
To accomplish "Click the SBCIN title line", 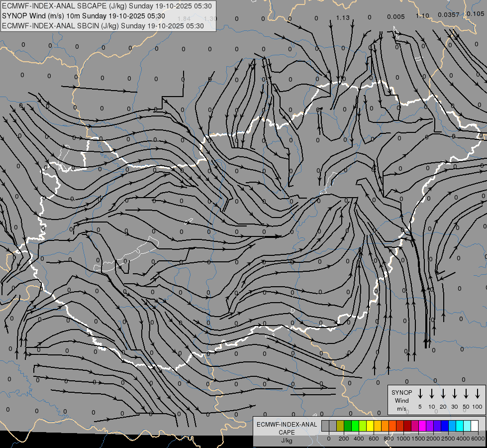I will tap(103, 26).
